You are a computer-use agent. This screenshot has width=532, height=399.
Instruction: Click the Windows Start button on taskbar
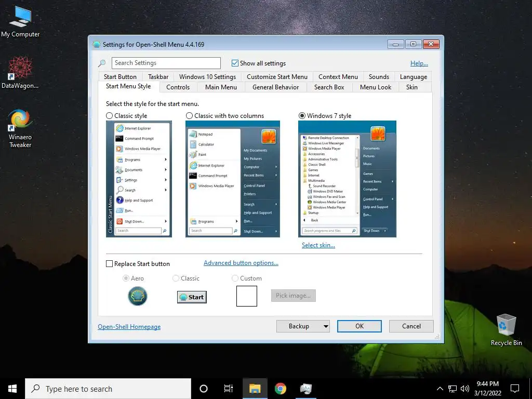12,389
